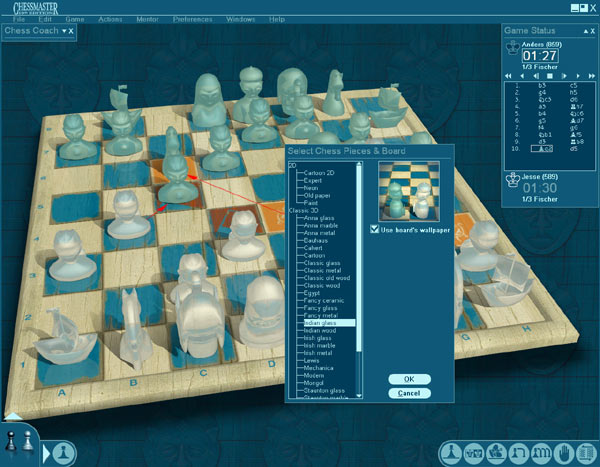Screen dimensions: 600x467
Task: Choose the Fancy ceramic piece set
Action: (324, 300)
